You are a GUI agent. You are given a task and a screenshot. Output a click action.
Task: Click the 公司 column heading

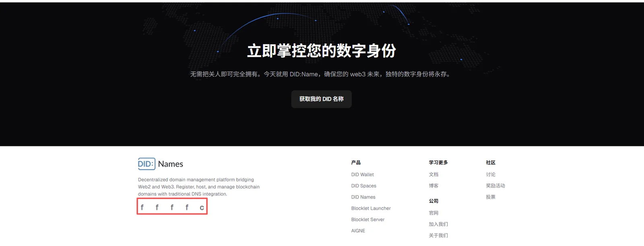coord(433,201)
